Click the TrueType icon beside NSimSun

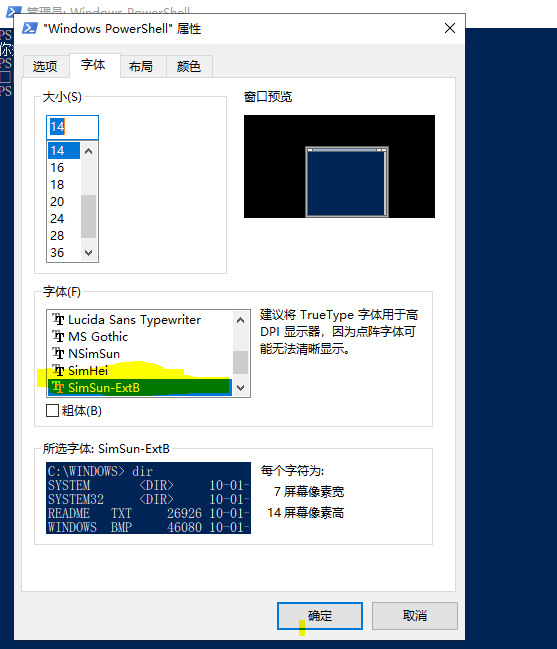(x=58, y=353)
